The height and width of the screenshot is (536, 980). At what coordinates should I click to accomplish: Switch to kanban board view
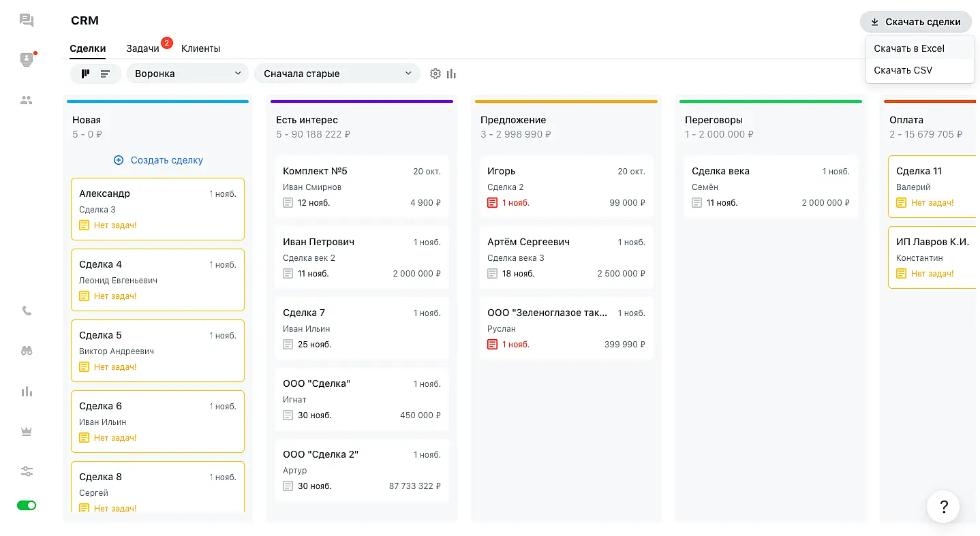[85, 74]
